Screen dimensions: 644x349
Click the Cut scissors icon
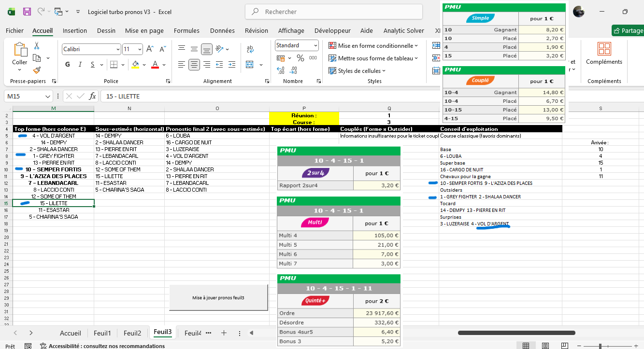37,46
